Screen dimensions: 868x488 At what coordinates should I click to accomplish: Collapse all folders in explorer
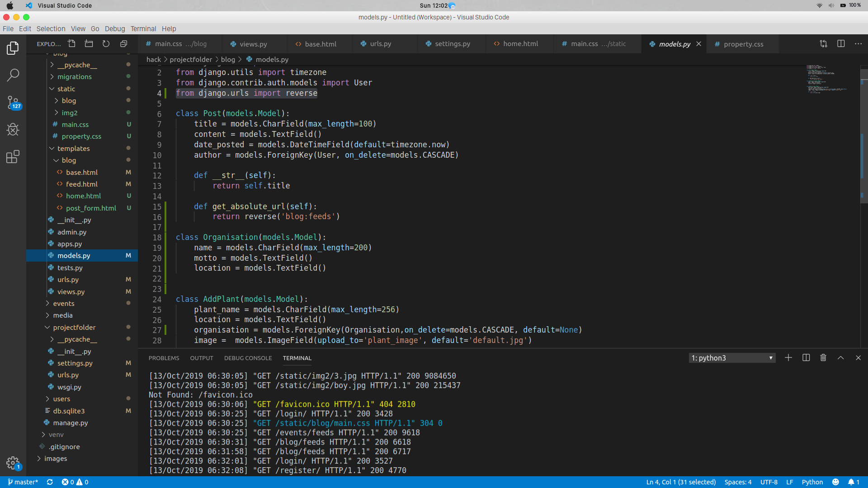click(x=123, y=44)
